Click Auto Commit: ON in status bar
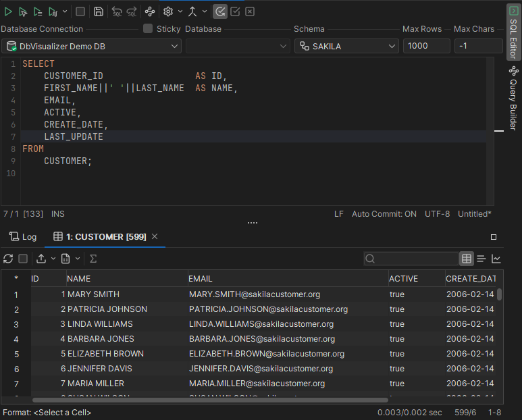The width and height of the screenshot is (522, 420). [384, 214]
